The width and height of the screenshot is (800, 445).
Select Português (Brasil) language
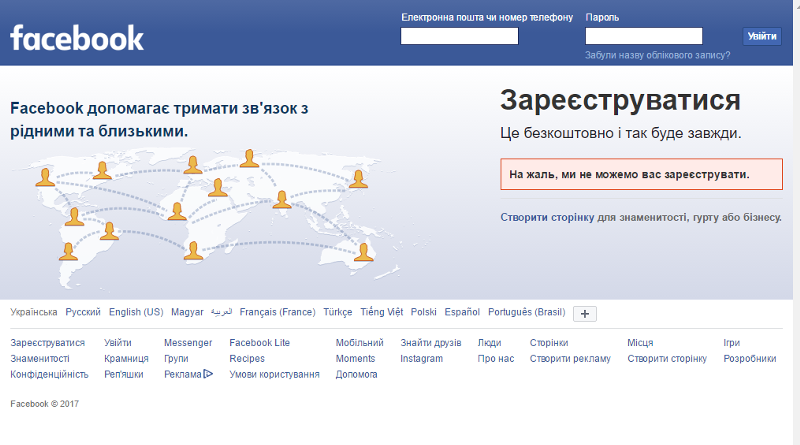(x=527, y=312)
